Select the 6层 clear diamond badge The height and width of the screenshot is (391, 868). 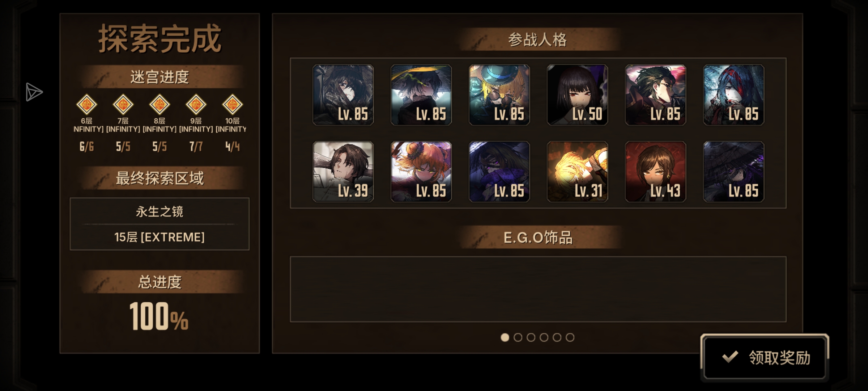[87, 105]
